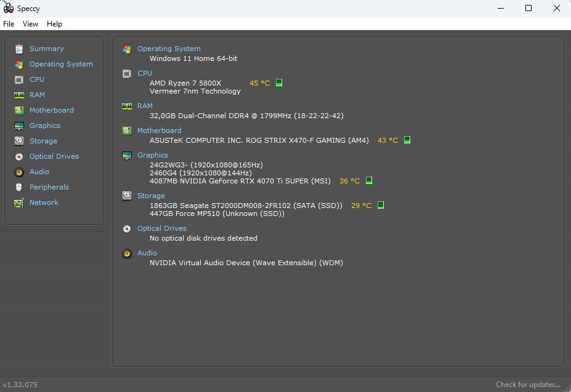Screen dimensions: 571x392
Task: Open the Motherboard heading link in main panel
Action: tap(159, 130)
